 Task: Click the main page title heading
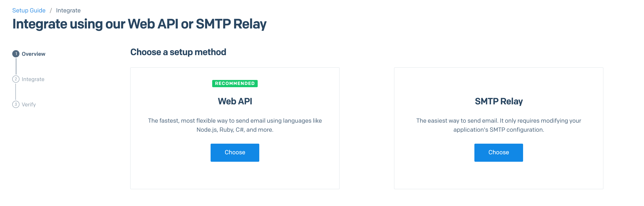pyautogui.click(x=139, y=24)
